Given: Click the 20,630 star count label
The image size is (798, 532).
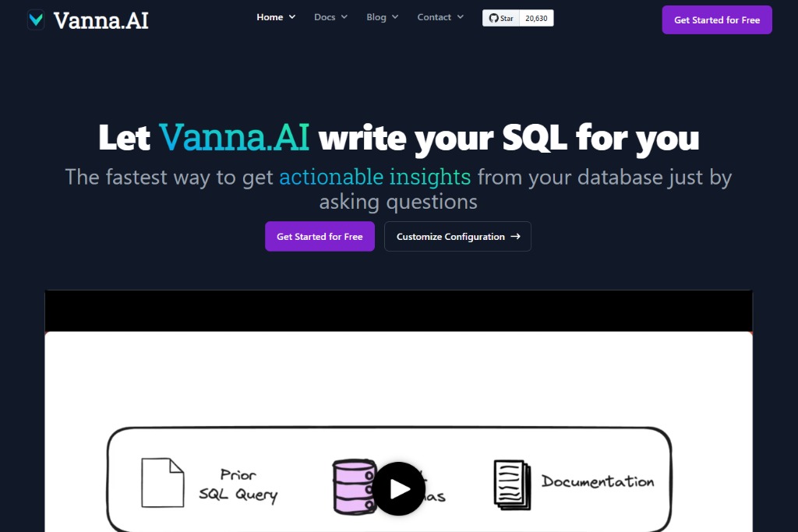Looking at the screenshot, I should point(536,18).
